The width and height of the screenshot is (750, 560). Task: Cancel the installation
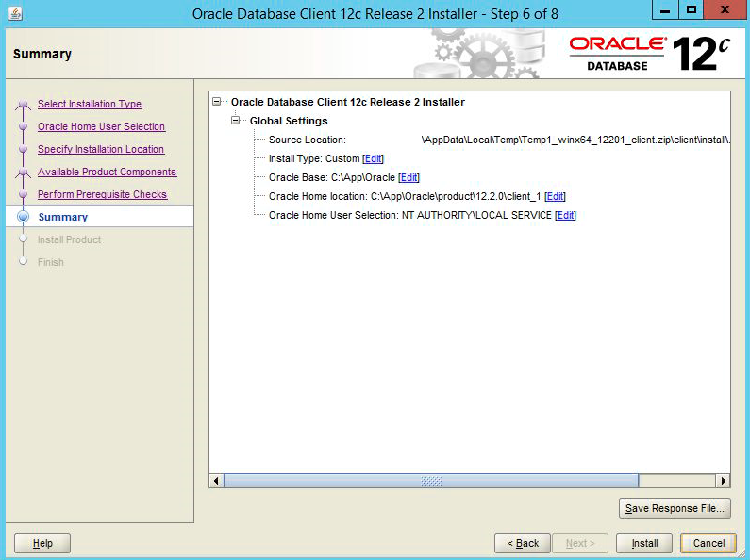pyautogui.click(x=708, y=543)
